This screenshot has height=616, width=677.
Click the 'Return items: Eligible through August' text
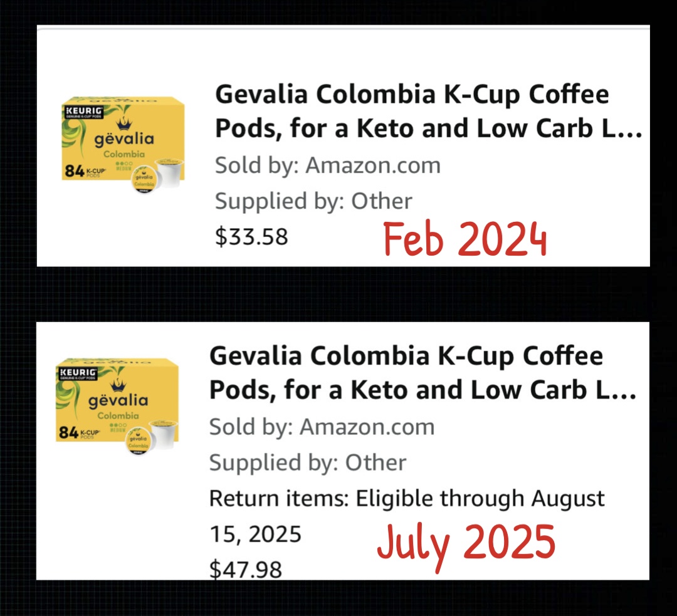click(x=407, y=499)
